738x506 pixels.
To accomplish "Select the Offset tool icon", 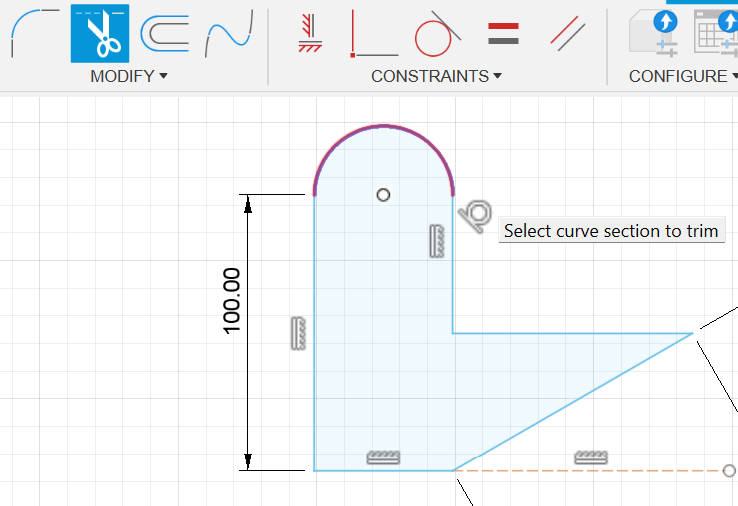I will (164, 34).
